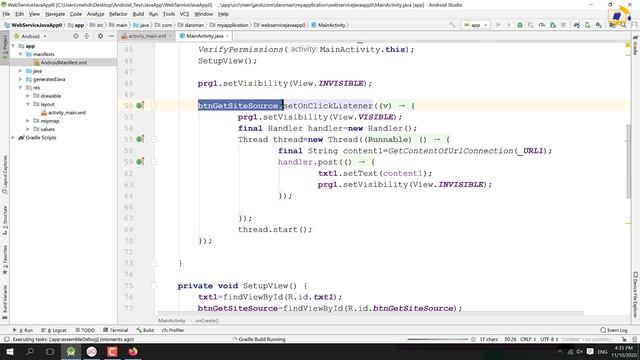Toggle code fold marker on line 55

(x=154, y=139)
